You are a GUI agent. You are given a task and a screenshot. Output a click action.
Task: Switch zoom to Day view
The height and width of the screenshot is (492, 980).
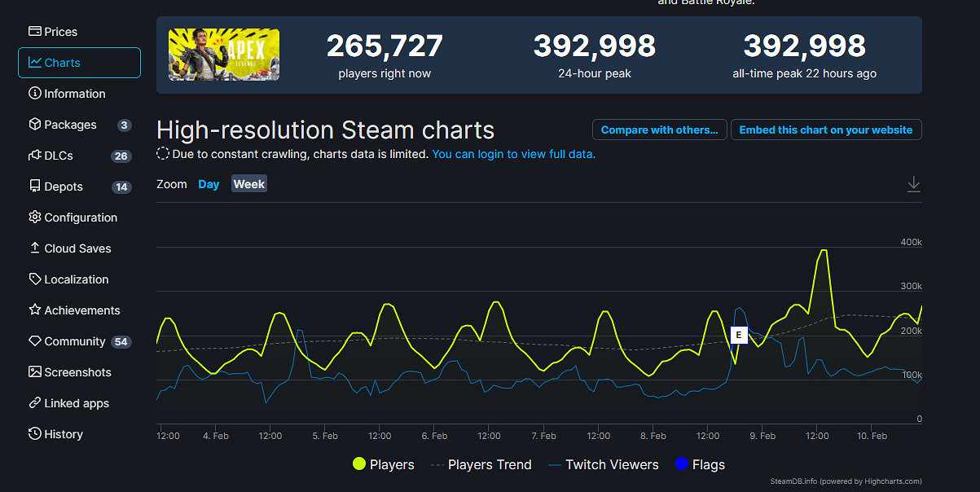coord(209,184)
